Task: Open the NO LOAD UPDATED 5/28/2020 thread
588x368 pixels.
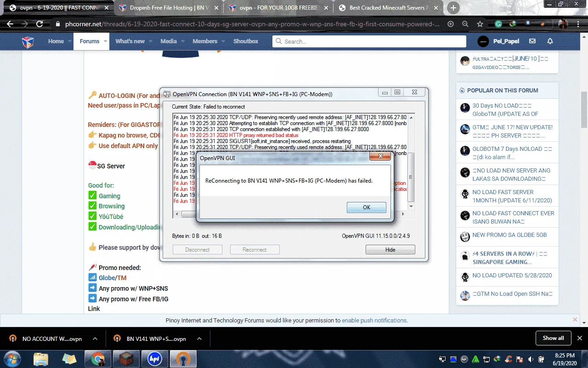Action: point(512,275)
